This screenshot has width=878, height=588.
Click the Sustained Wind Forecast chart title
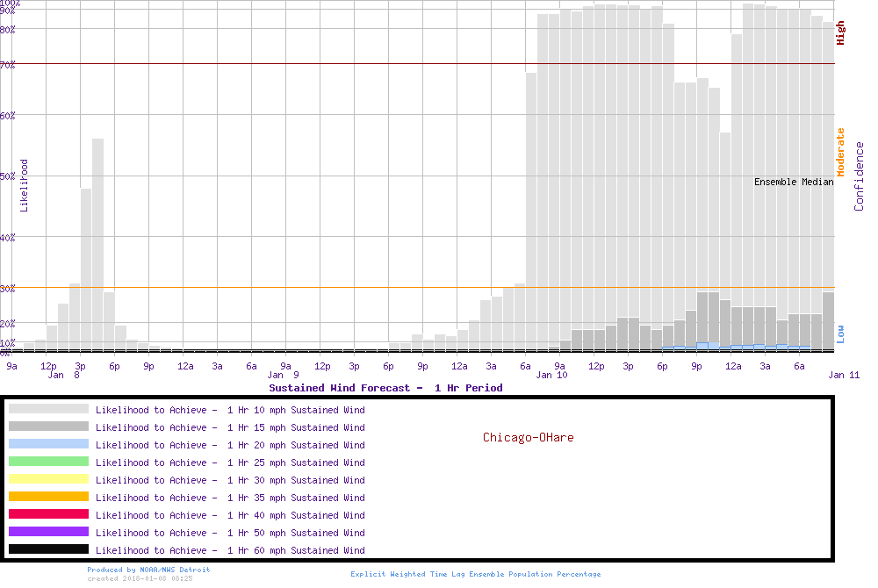point(385,388)
